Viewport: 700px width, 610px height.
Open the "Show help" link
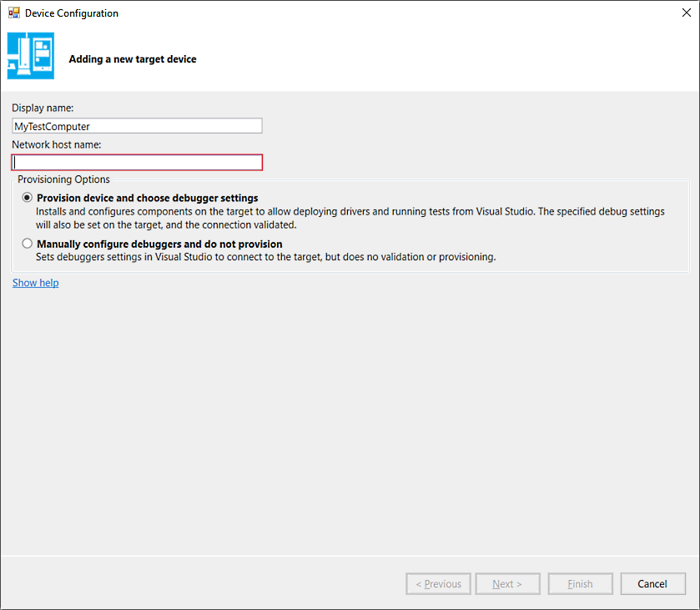(35, 282)
